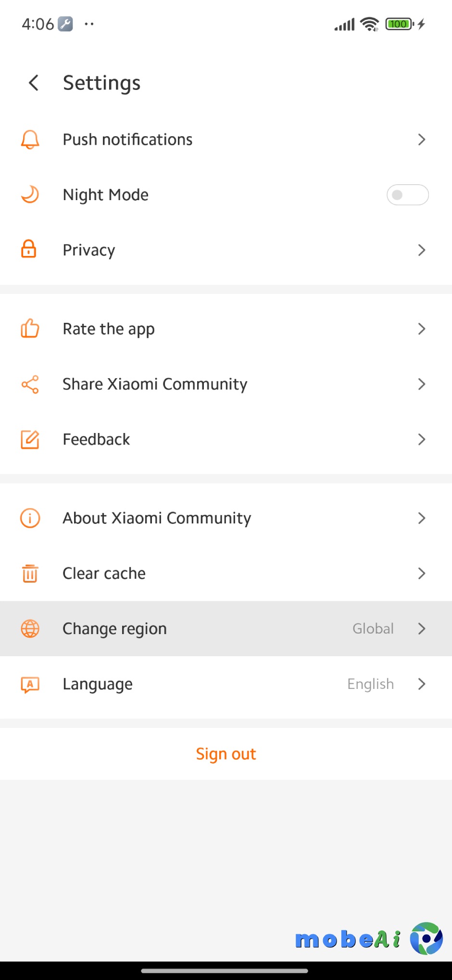The width and height of the screenshot is (452, 980).
Task: Tap the share icon for Xiaomi Community
Action: click(30, 384)
